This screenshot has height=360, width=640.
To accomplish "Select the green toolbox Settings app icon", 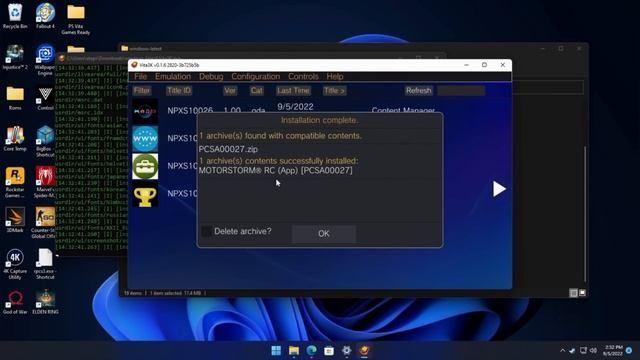I will click(145, 166).
